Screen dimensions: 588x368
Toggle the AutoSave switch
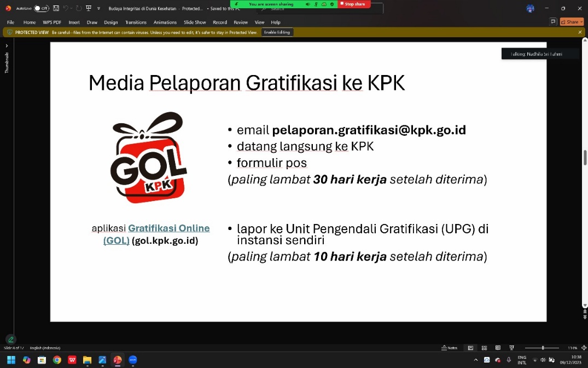click(x=41, y=8)
